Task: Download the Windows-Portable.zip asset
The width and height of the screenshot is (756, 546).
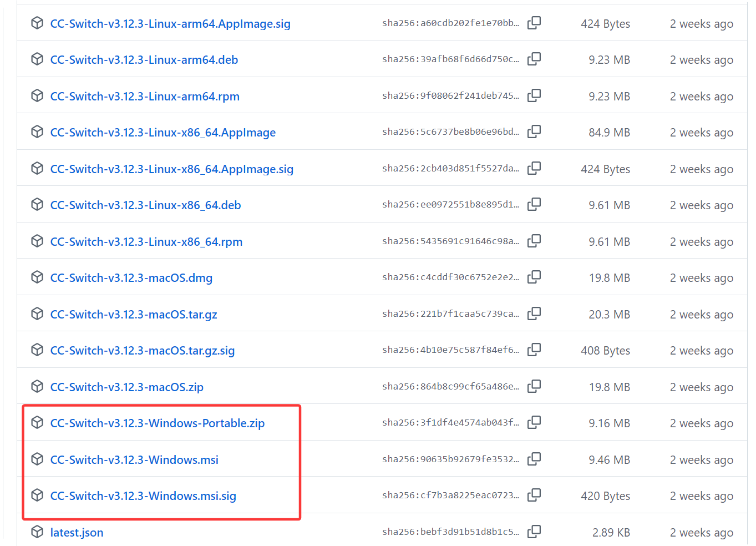Action: coord(158,423)
